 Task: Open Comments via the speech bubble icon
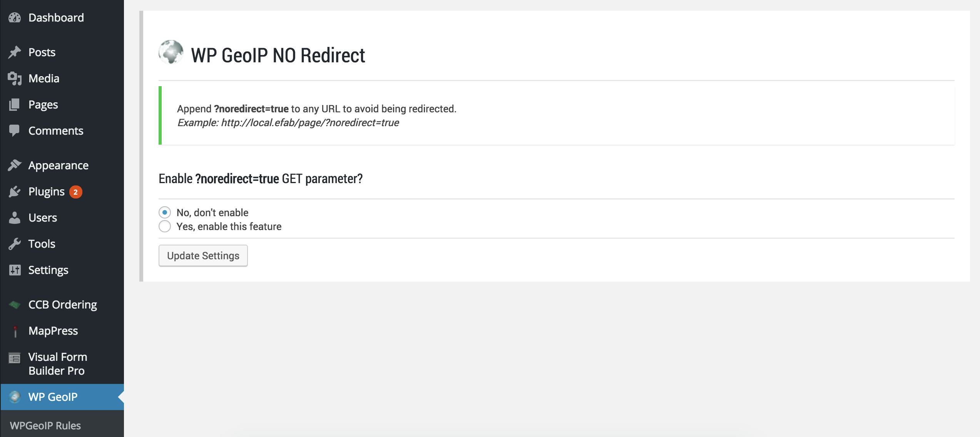pyautogui.click(x=15, y=130)
